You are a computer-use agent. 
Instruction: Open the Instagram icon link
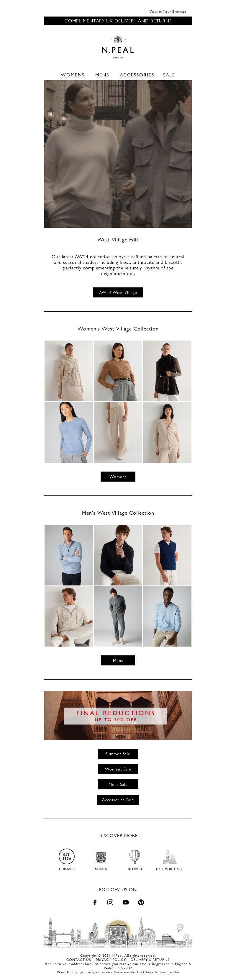click(x=110, y=902)
